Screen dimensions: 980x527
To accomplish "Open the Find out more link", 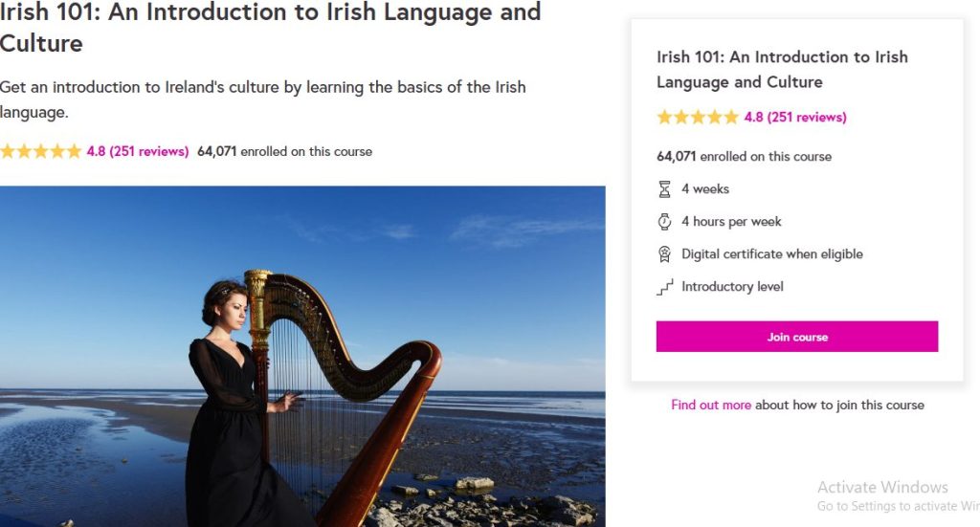I will tap(711, 405).
